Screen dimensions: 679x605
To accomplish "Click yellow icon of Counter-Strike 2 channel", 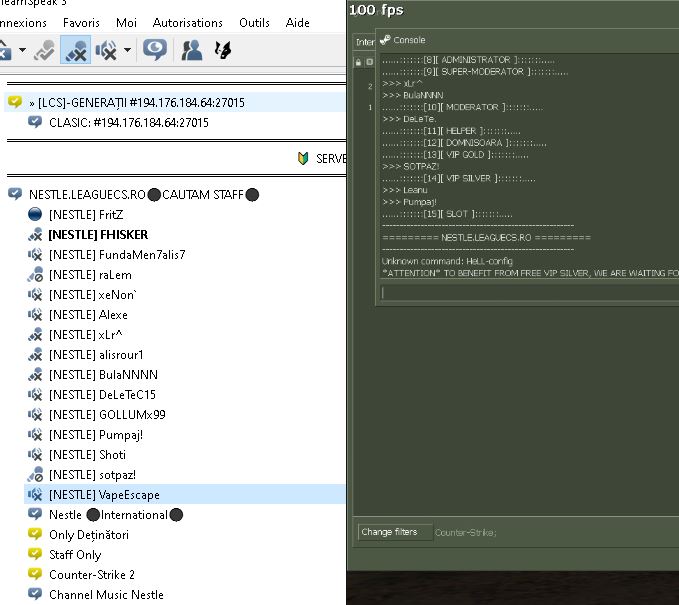I will pos(35,574).
